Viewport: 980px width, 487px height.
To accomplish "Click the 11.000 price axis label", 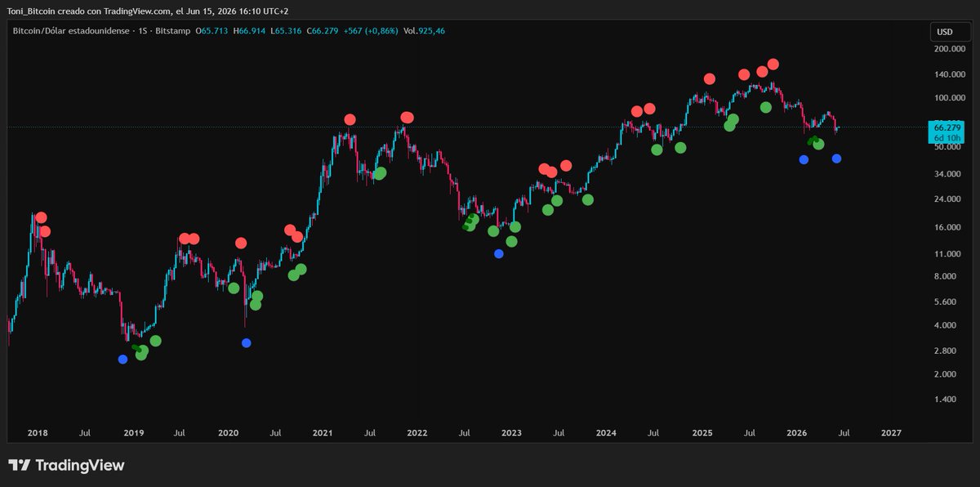I will (x=947, y=254).
